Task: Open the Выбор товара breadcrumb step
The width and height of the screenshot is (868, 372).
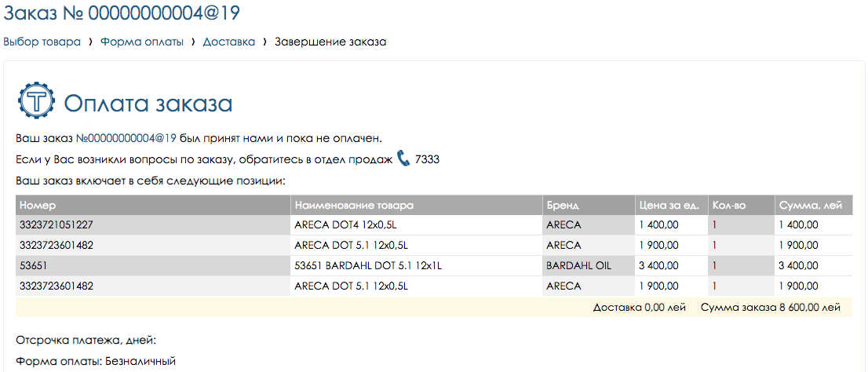Action: pyautogui.click(x=42, y=42)
